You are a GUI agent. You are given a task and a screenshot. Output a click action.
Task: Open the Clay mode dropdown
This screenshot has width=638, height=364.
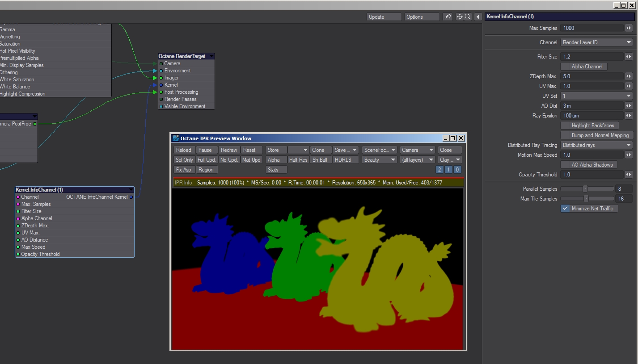450,160
